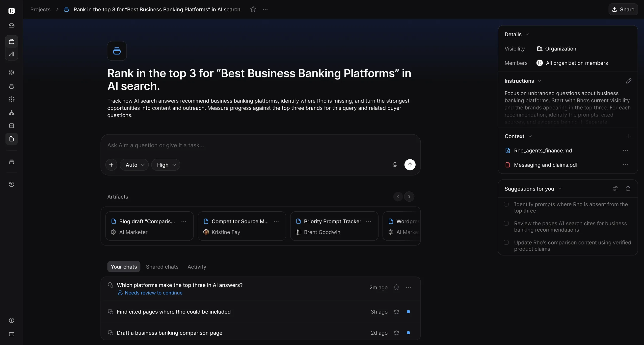644x345 pixels.
Task: Show next artifacts with the right arrow
Action: click(409, 197)
